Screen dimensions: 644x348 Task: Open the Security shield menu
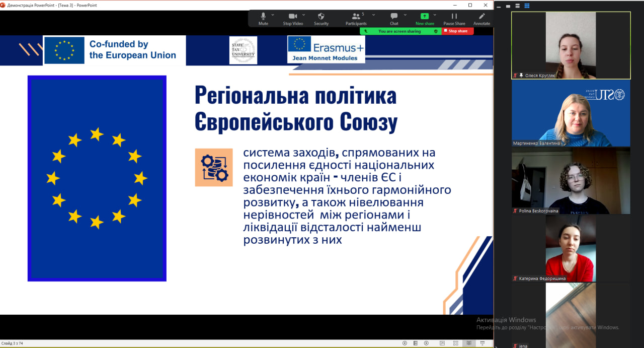pyautogui.click(x=321, y=19)
